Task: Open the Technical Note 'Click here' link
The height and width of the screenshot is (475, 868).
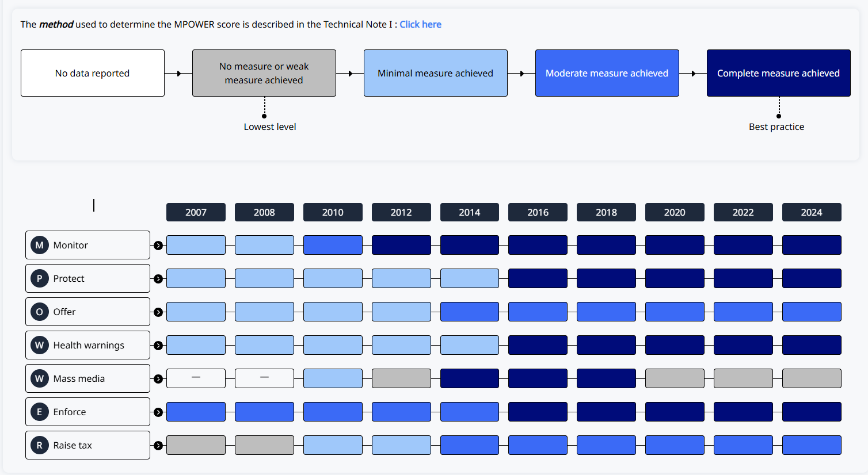Action: [420, 24]
